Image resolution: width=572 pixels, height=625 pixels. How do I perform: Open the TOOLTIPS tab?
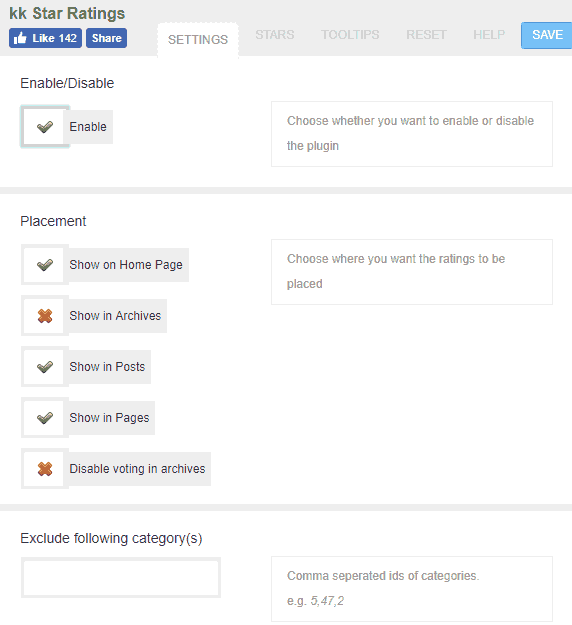tap(350, 35)
